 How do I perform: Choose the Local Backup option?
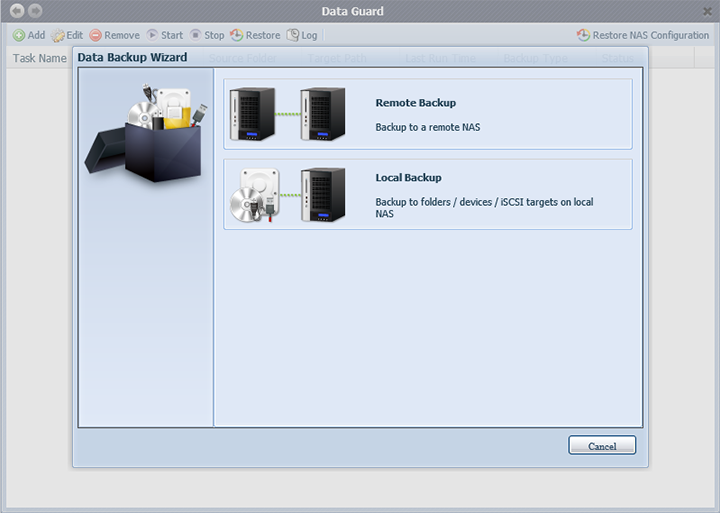(427, 194)
